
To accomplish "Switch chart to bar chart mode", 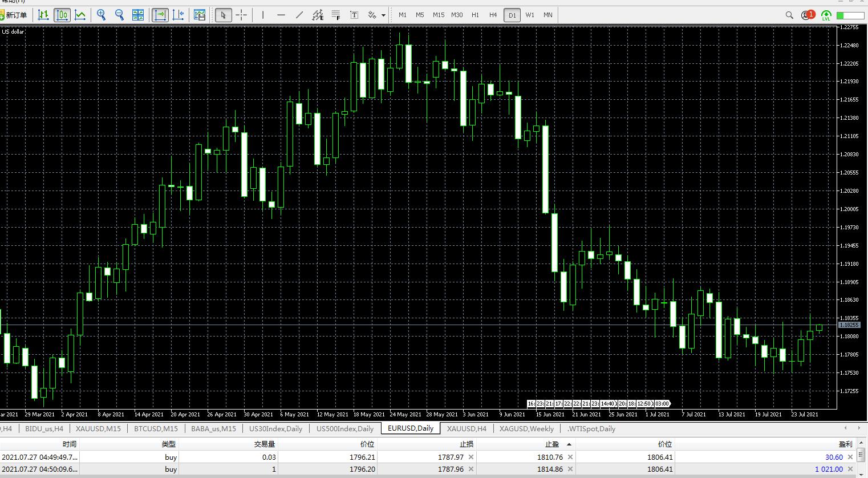I will [43, 15].
